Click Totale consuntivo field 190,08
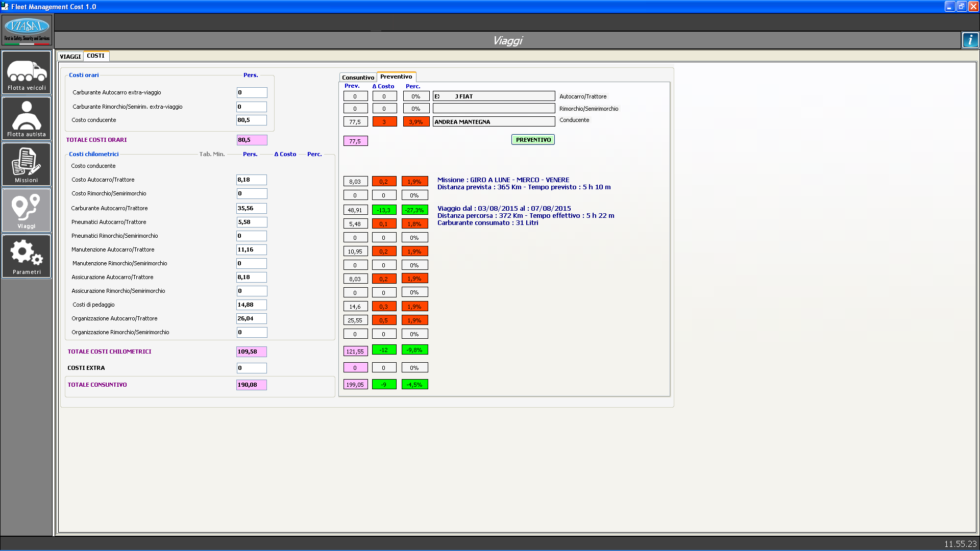Image resolution: width=980 pixels, height=551 pixels. (252, 385)
